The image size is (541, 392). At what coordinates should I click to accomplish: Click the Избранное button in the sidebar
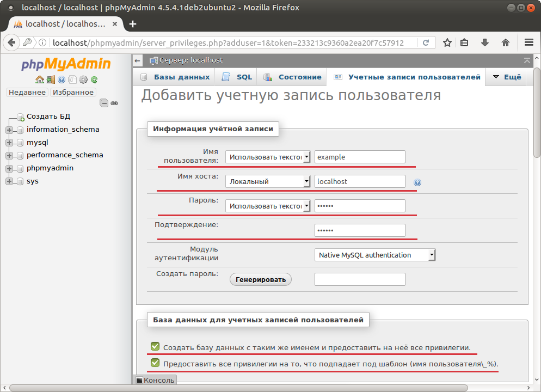coord(73,92)
